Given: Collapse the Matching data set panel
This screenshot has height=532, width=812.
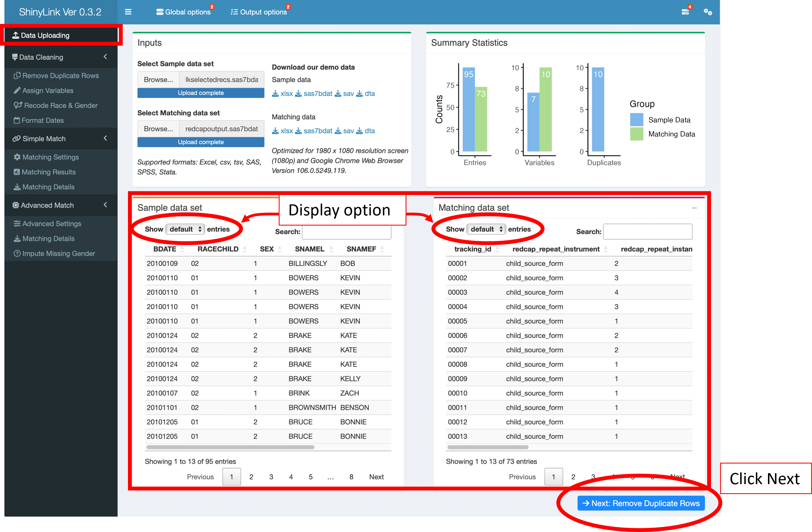Looking at the screenshot, I should click(694, 208).
